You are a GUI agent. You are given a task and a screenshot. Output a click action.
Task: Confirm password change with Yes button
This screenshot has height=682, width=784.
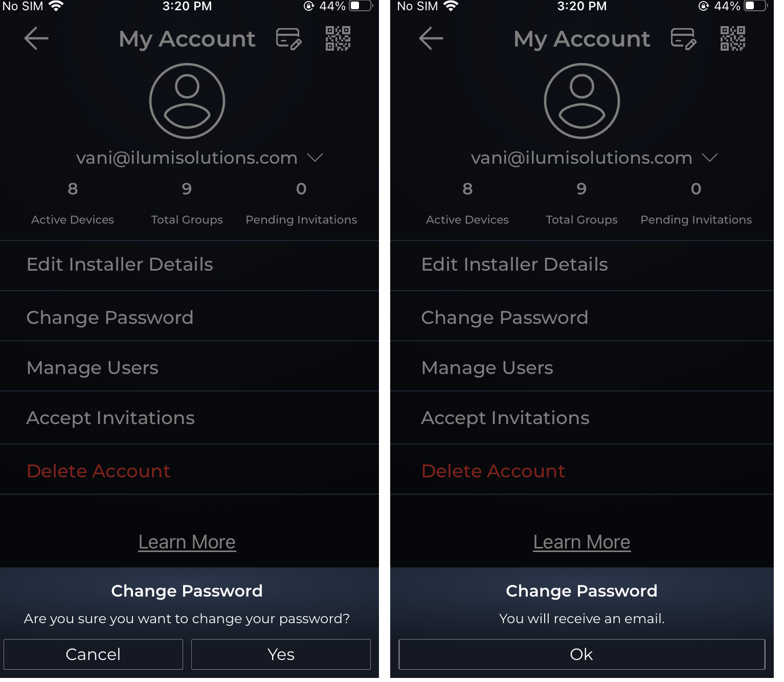coord(281,654)
